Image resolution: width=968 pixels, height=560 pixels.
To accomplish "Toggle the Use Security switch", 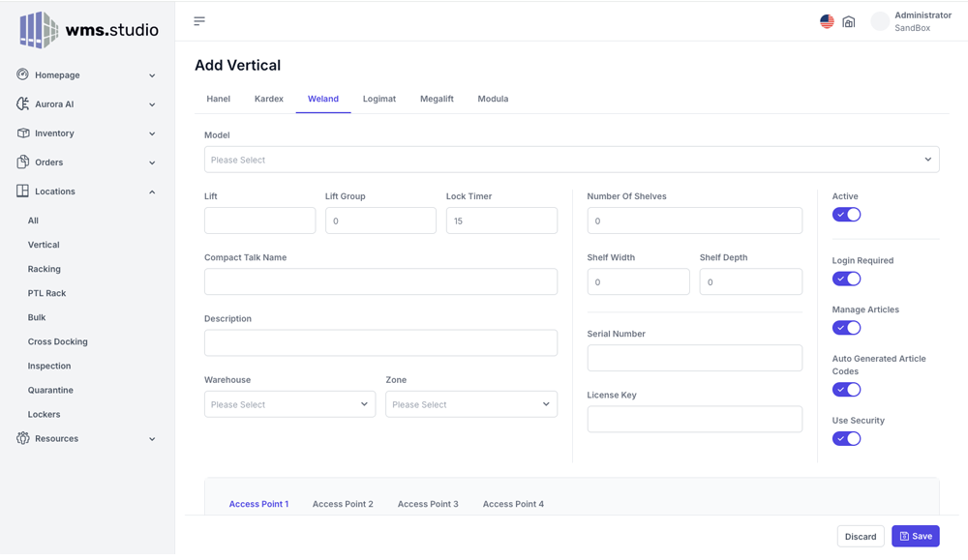I will [x=846, y=438].
